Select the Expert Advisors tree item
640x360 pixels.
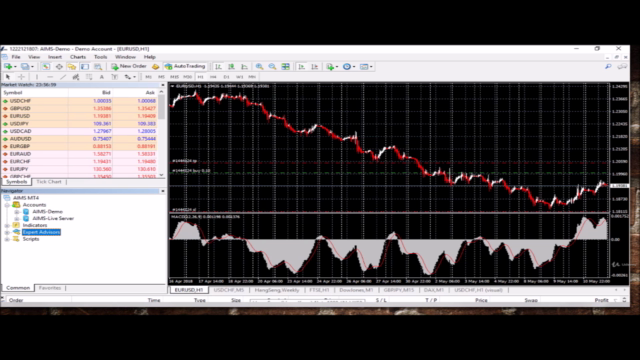point(41,232)
